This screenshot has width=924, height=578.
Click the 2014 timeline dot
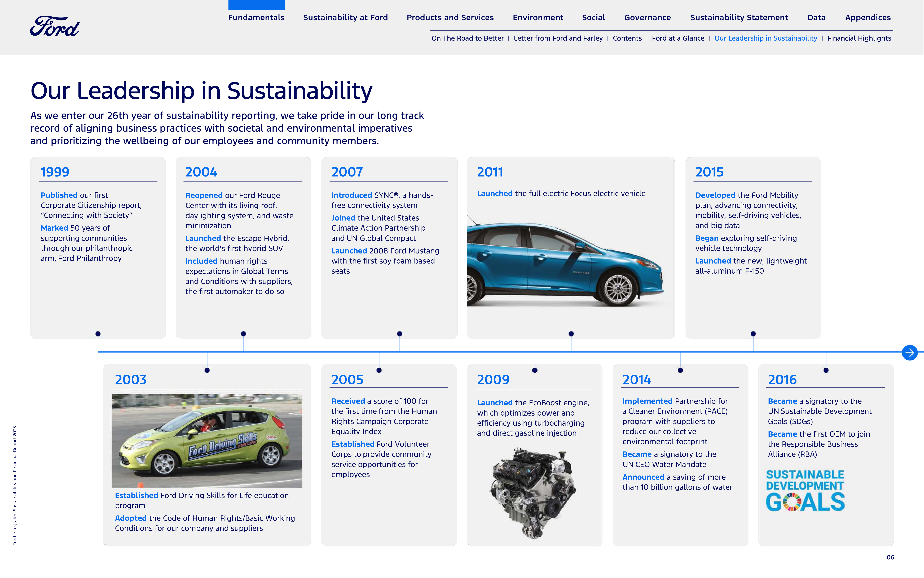pyautogui.click(x=680, y=370)
